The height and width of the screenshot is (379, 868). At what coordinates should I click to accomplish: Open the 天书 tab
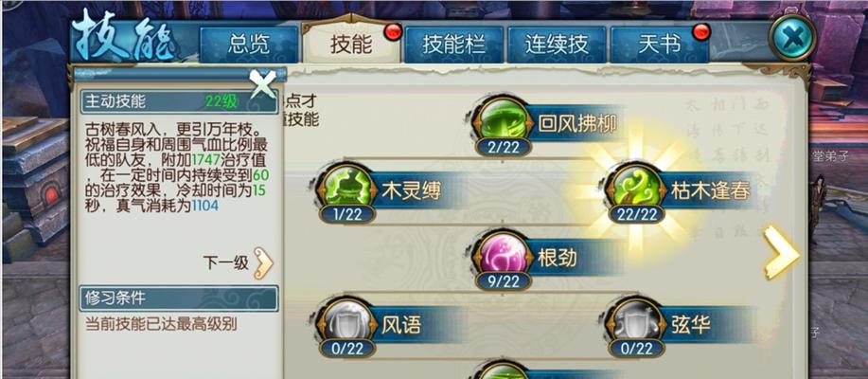click(x=659, y=45)
